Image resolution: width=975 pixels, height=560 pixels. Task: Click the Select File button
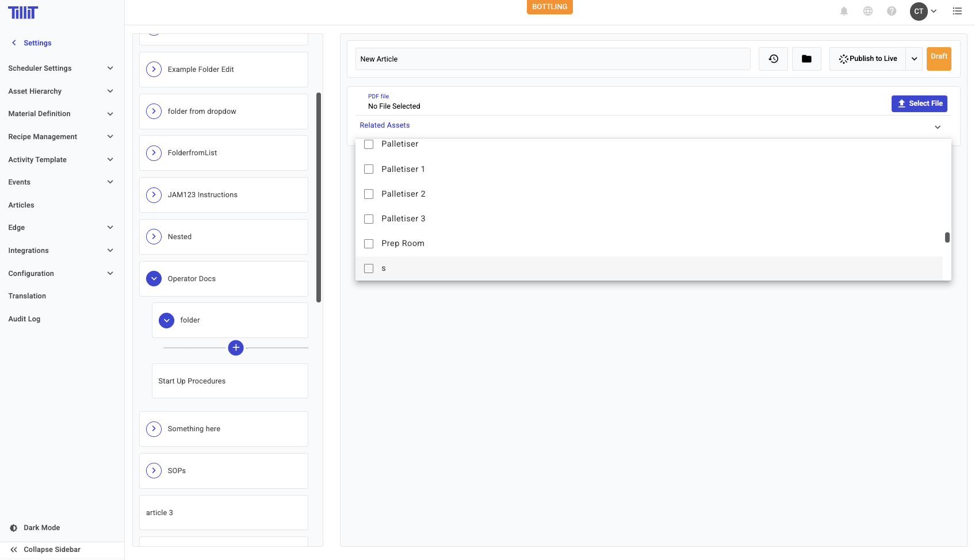[919, 103]
